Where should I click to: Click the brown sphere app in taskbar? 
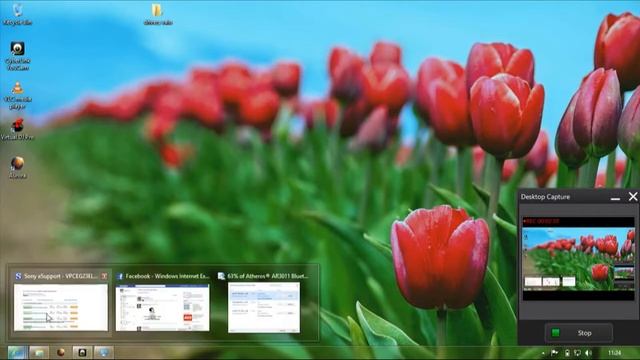click(x=60, y=353)
